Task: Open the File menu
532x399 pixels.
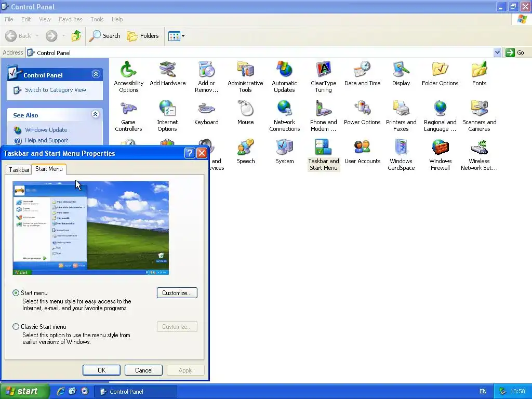Action: [9, 19]
